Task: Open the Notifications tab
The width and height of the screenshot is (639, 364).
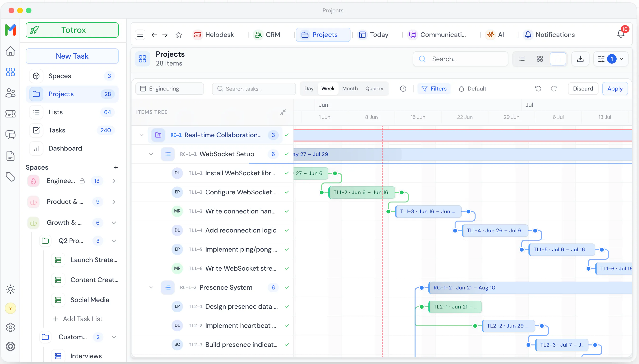Action: tap(549, 35)
